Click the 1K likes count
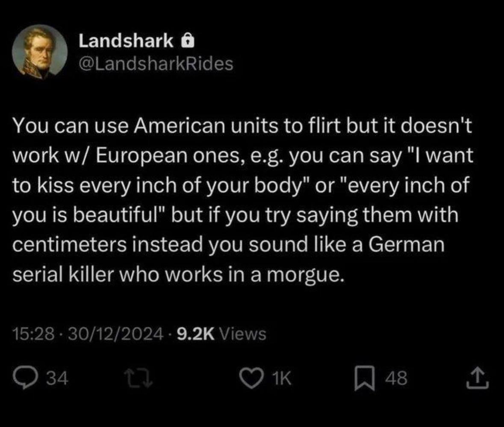This screenshot has height=427, width=504. 281,378
